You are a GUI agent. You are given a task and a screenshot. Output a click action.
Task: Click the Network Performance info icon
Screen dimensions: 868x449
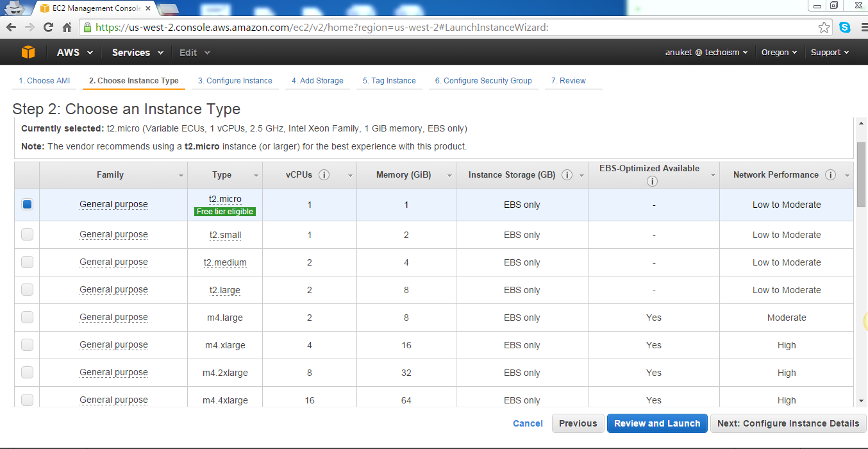pos(831,174)
